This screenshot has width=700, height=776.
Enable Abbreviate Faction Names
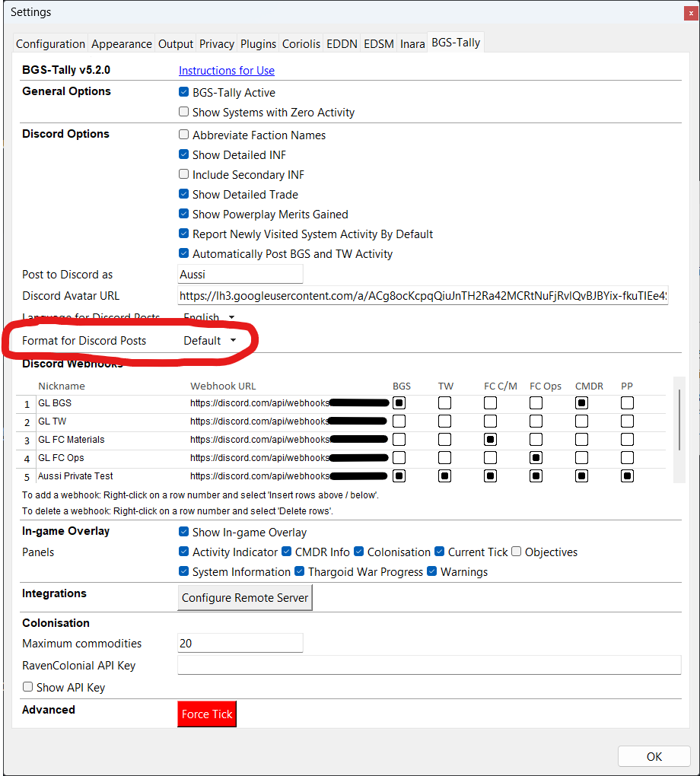pyautogui.click(x=183, y=135)
